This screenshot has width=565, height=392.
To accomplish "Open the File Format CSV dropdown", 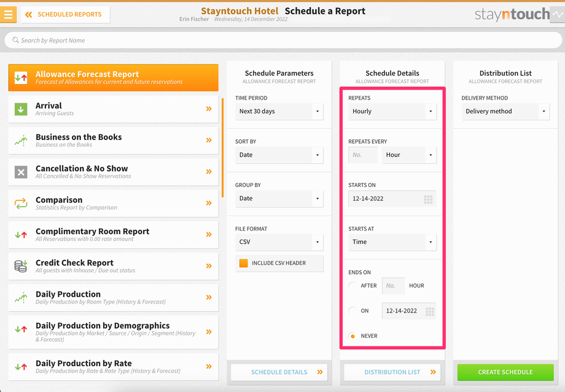I will 279,242.
